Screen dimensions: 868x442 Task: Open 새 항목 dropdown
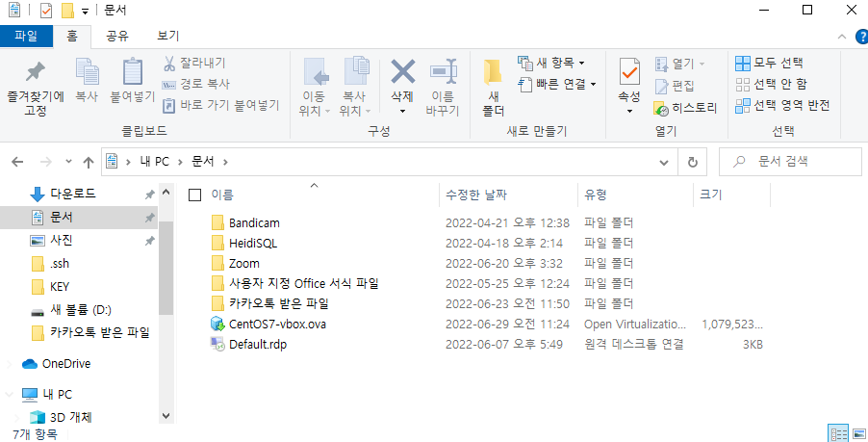pyautogui.click(x=551, y=63)
